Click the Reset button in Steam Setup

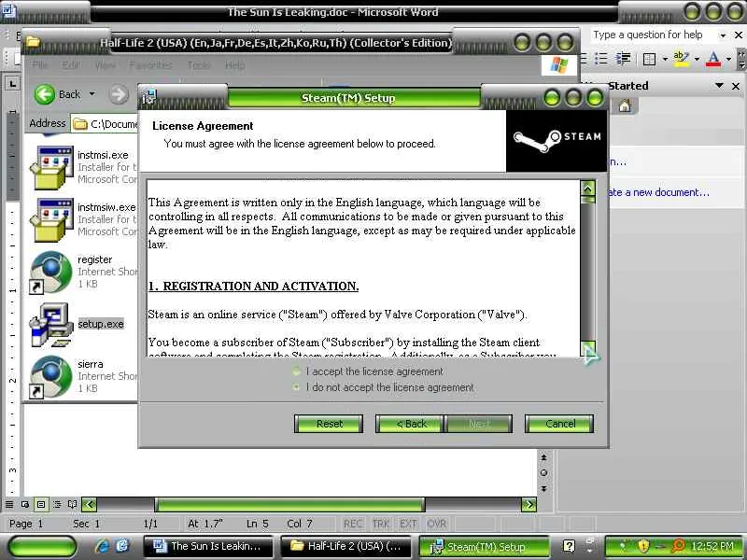coord(329,424)
